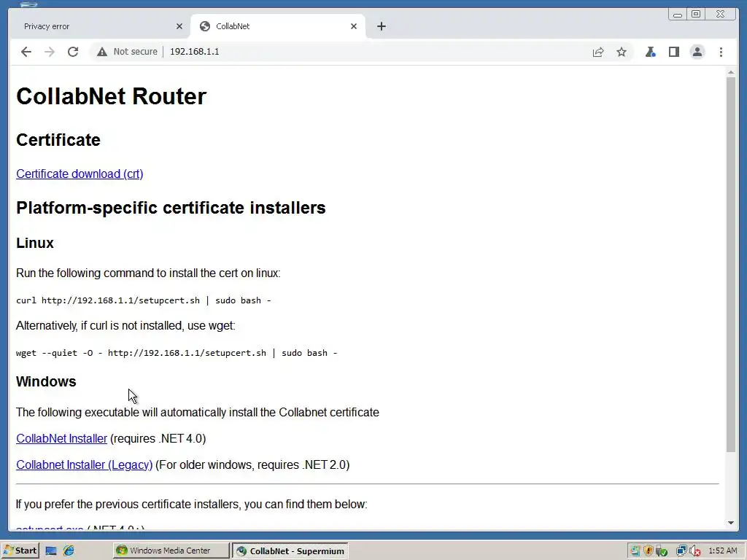Screen dimensions: 747x560
Task: Click the Windows section heading
Action: [46, 381]
